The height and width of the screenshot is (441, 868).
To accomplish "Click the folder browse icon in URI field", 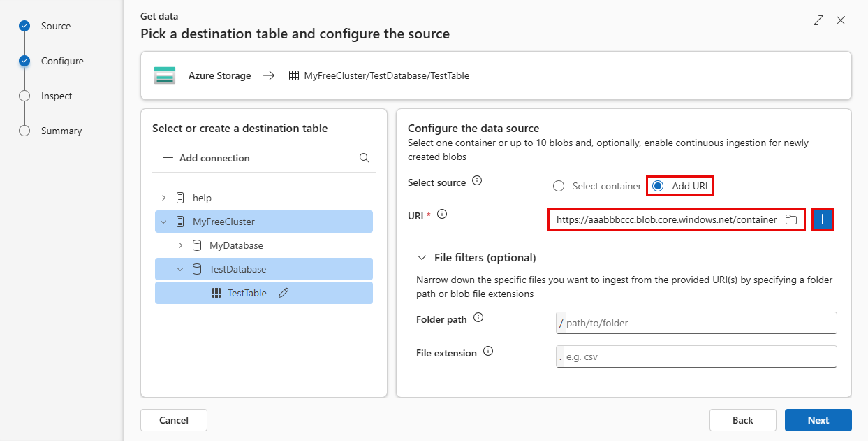I will tap(790, 219).
